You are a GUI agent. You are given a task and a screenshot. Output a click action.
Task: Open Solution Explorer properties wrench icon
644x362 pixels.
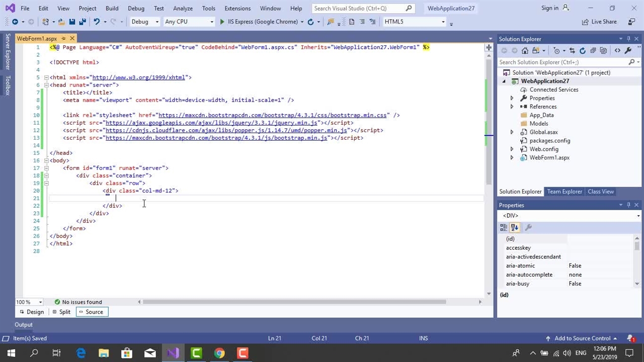[x=628, y=50]
